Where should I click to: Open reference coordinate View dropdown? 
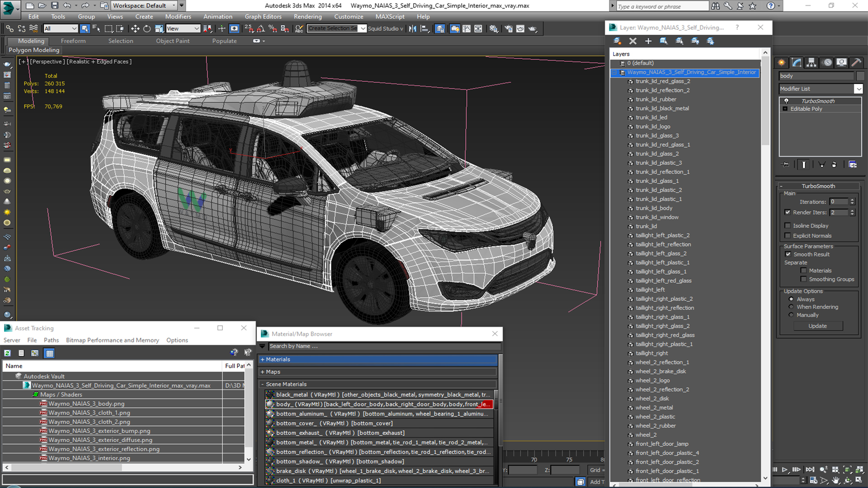click(183, 28)
